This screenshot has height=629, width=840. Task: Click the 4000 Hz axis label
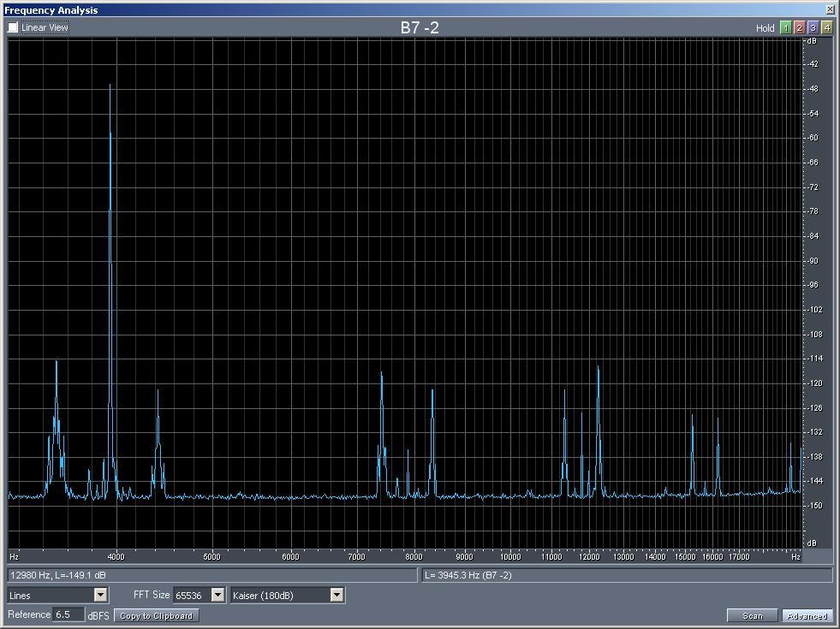[x=116, y=557]
